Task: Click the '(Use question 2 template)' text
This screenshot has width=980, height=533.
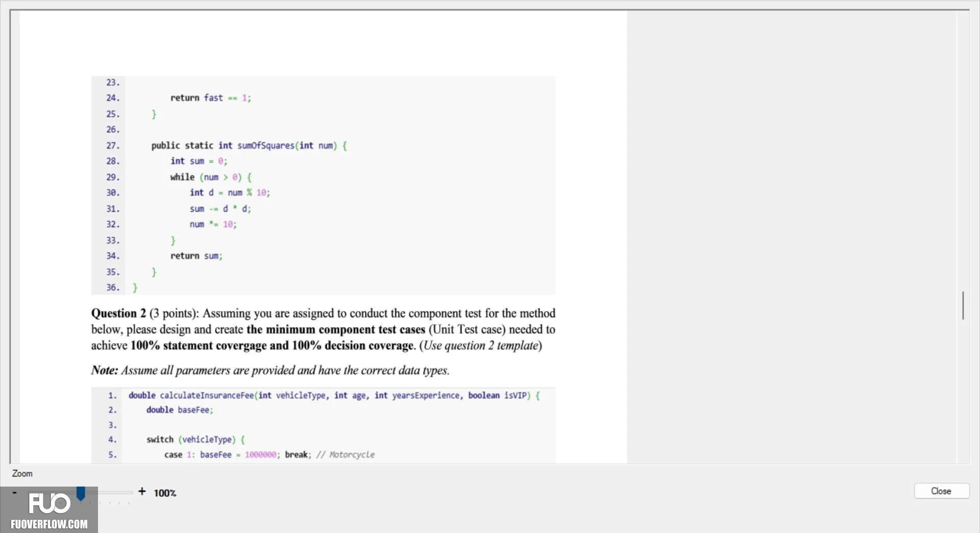Action: [480, 346]
